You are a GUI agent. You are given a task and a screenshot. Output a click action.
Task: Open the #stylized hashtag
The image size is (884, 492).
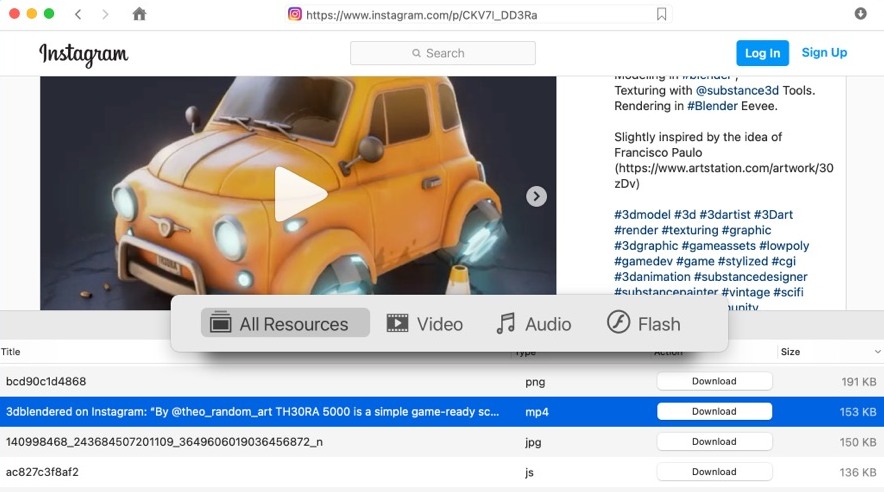[x=742, y=261]
